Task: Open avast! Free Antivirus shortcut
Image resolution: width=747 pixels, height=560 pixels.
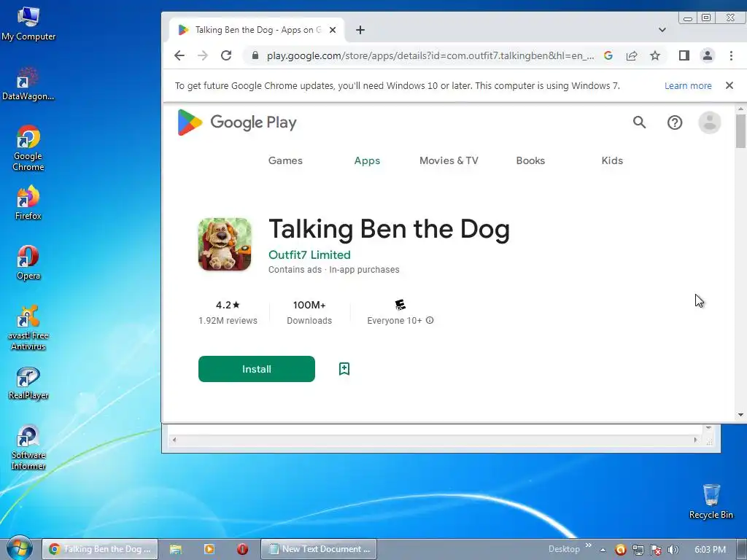Action: (28, 327)
